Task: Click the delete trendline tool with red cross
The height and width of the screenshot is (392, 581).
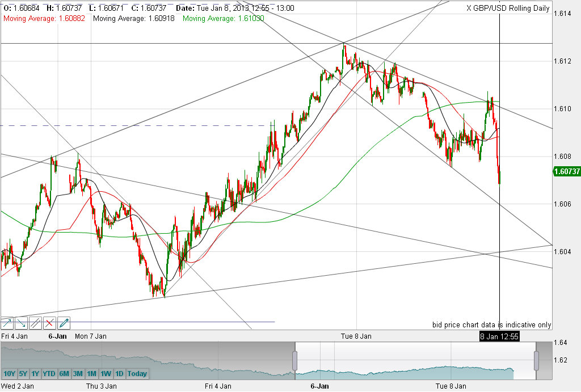Action: 49,323
